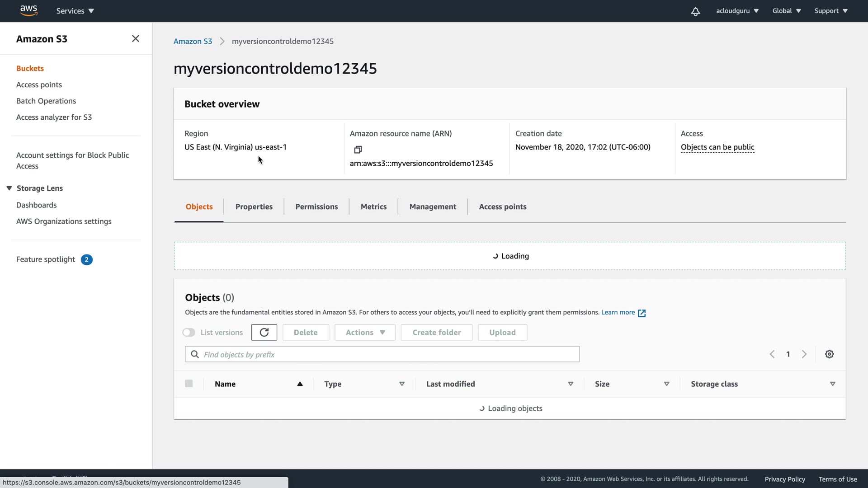Open the Global region selector
868x488 pixels.
coord(786,11)
